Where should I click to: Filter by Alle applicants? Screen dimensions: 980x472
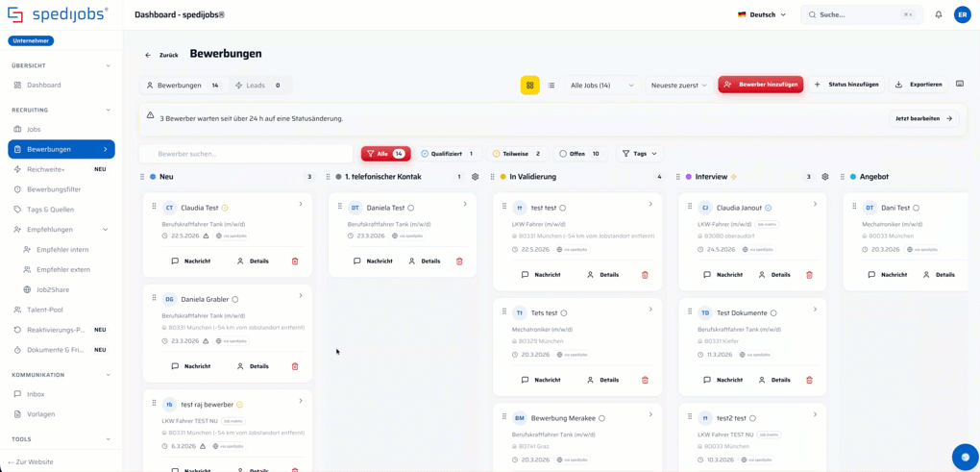[x=385, y=153]
